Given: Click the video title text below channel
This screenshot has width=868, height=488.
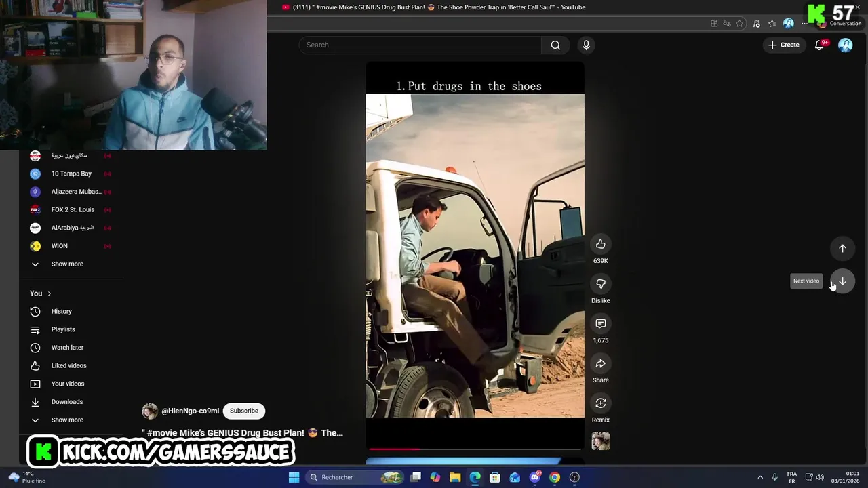Looking at the screenshot, I should click(x=242, y=433).
